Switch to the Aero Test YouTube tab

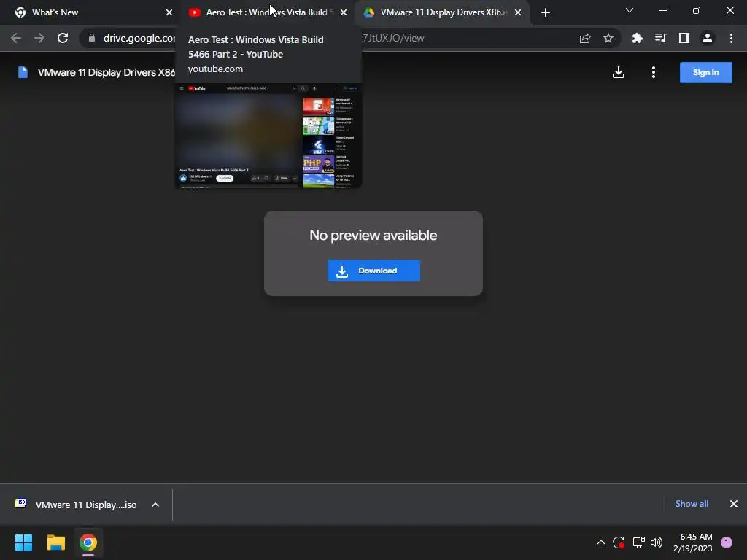[x=267, y=12]
